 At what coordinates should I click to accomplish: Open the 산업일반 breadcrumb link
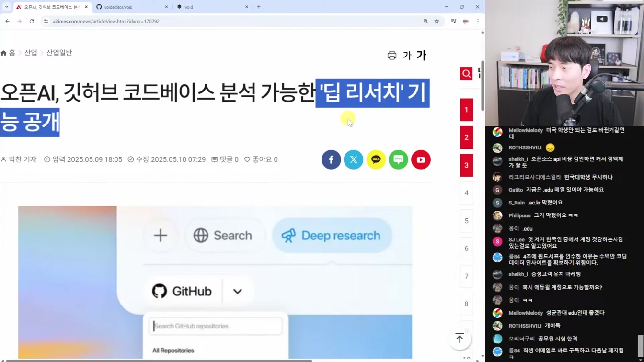pos(59,53)
